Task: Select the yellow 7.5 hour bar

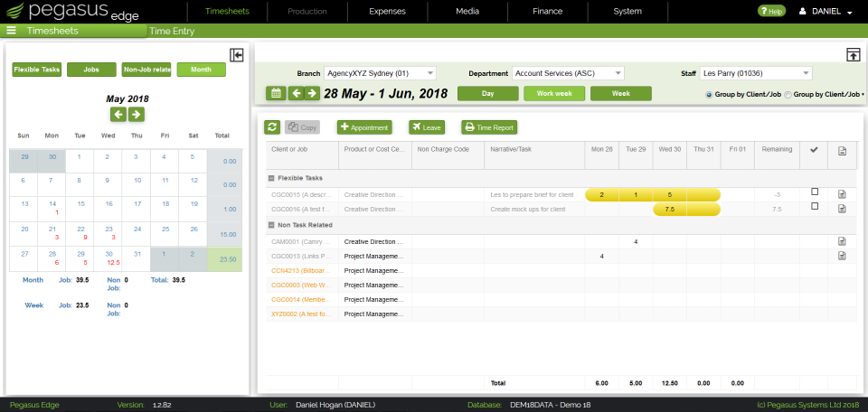Action: point(687,209)
